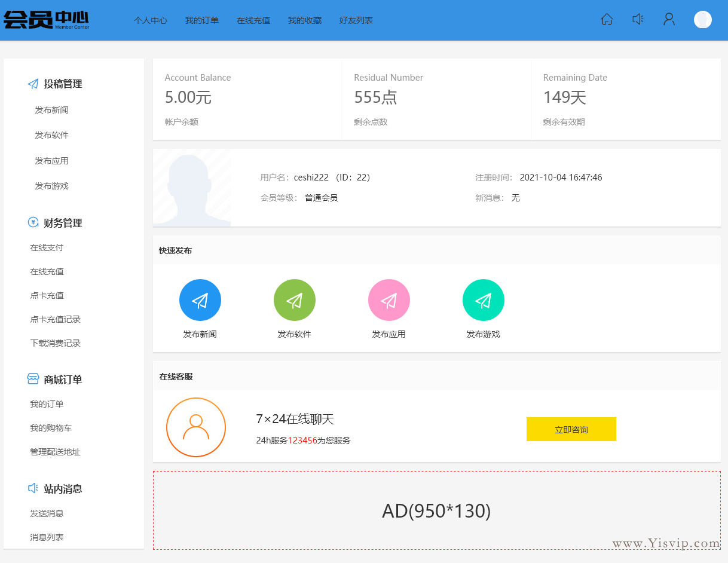Click the home icon in header
This screenshot has width=728, height=563.
pos(607,20)
